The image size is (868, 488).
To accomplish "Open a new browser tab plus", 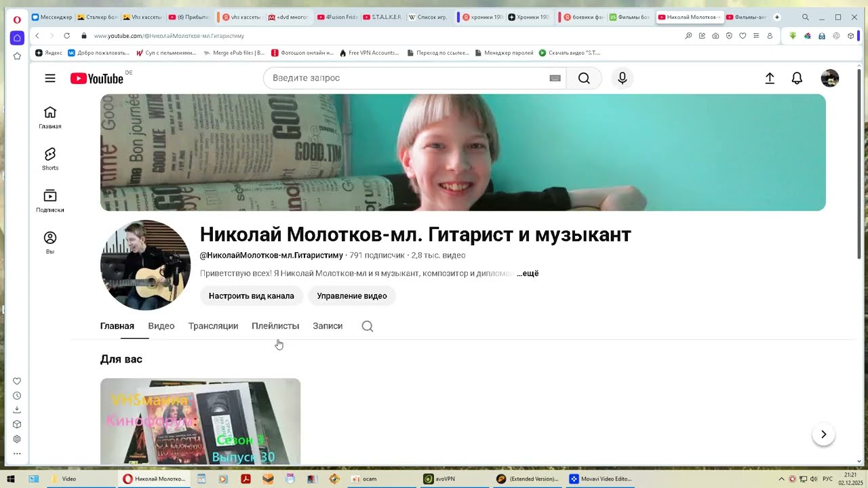I will click(x=777, y=17).
